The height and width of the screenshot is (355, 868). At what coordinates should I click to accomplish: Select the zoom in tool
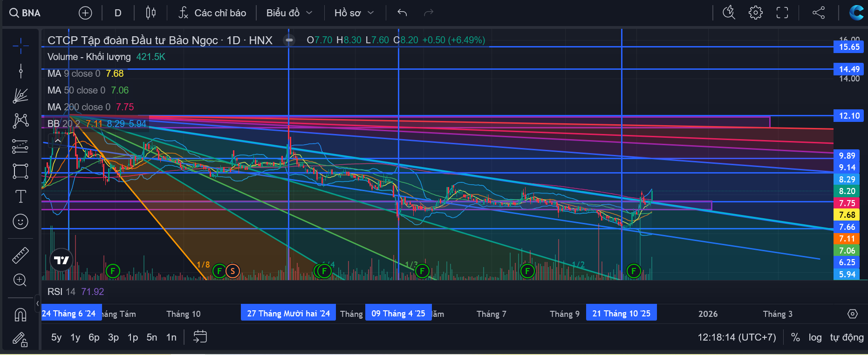pyautogui.click(x=20, y=280)
